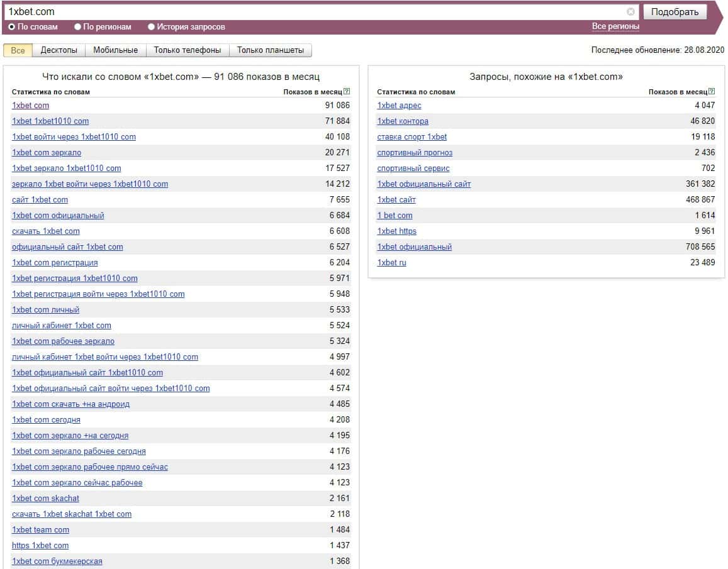Clear the search field with the X icon

click(630, 12)
